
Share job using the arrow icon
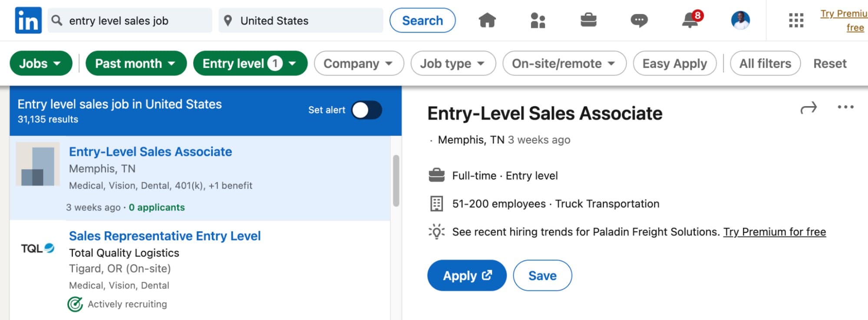809,108
